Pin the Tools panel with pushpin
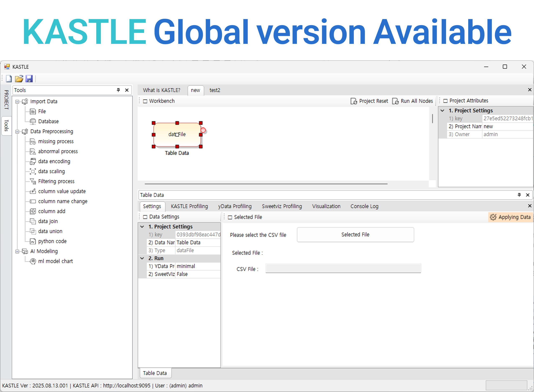534x392 pixels. pos(118,90)
